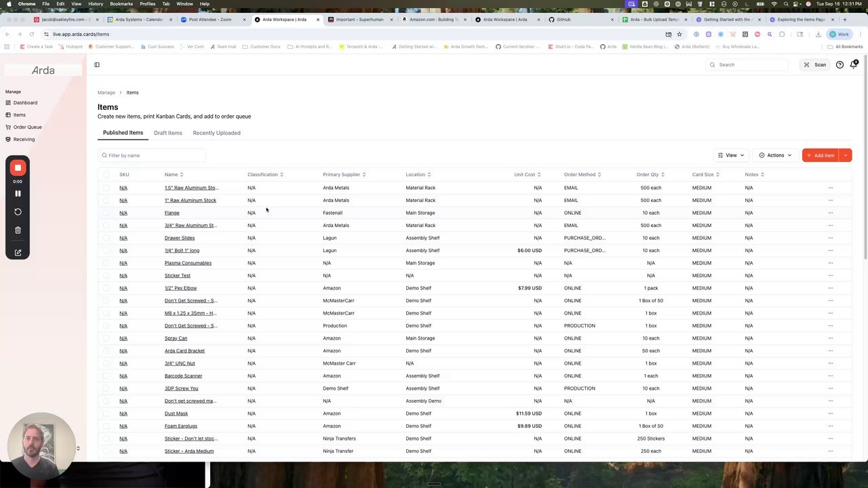Open the Apple menu
This screenshot has width=868, height=488.
(x=9, y=4)
